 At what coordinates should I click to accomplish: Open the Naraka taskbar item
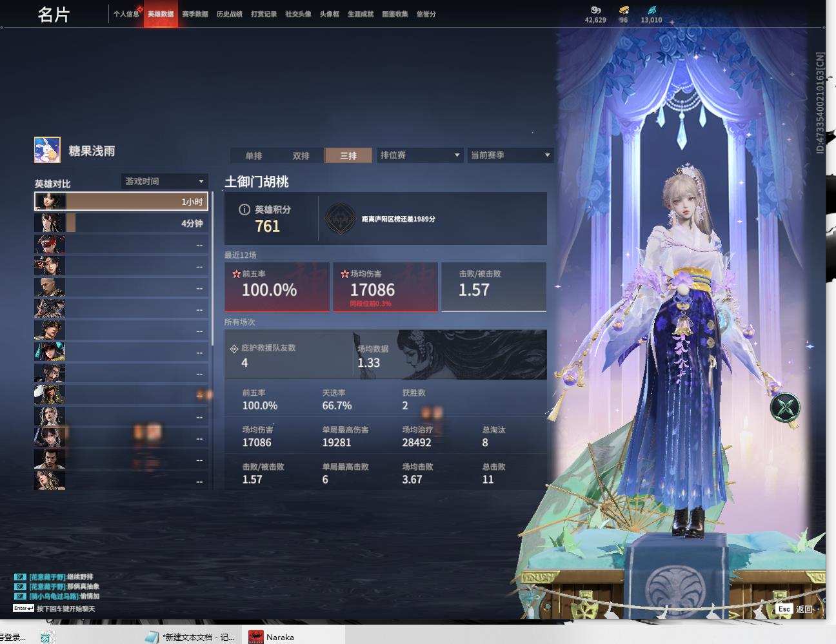point(294,636)
